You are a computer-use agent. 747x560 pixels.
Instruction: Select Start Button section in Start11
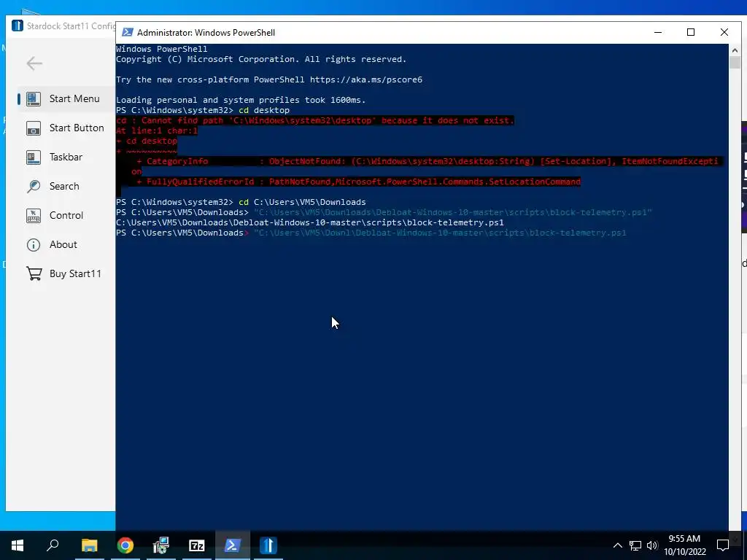pyautogui.click(x=66, y=128)
